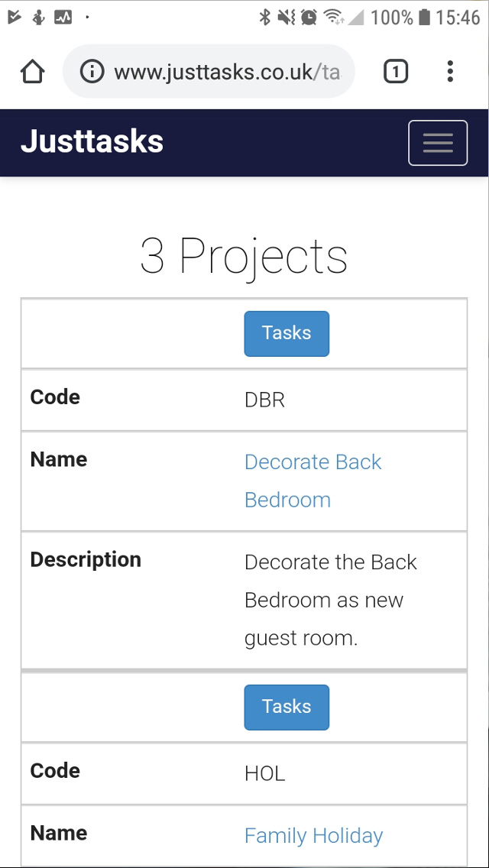Tap the battery indicator icon
Image resolution: width=489 pixels, height=868 pixels.
pyautogui.click(x=425, y=17)
